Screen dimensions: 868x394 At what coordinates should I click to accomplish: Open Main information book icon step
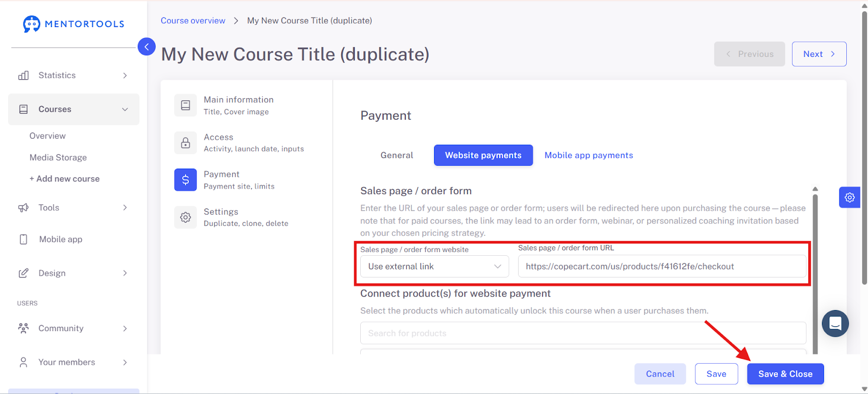(x=186, y=105)
